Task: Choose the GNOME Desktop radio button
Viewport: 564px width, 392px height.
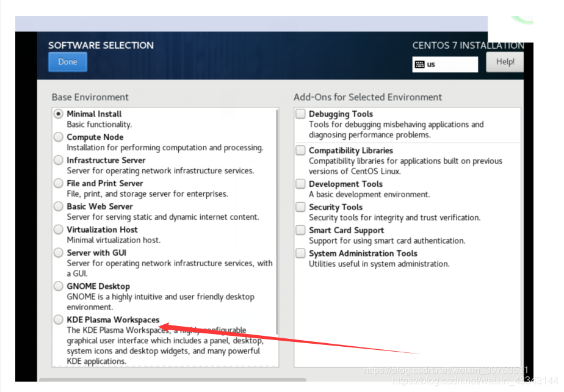Action: [x=58, y=286]
